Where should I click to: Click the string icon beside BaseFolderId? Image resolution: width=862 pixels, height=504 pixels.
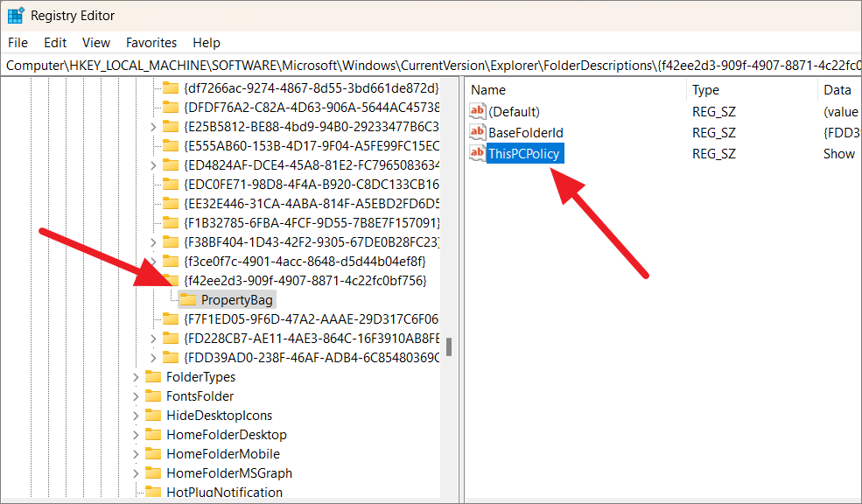tap(477, 132)
